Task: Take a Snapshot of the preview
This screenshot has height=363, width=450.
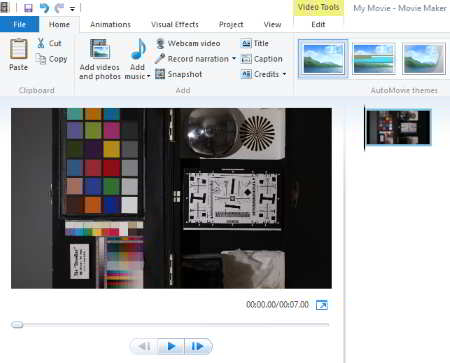Action: click(179, 74)
